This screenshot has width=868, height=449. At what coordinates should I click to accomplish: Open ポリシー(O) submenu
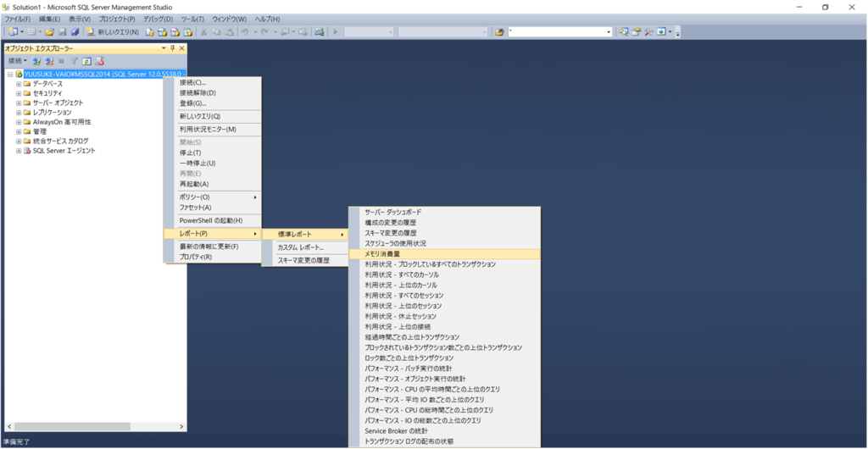213,197
